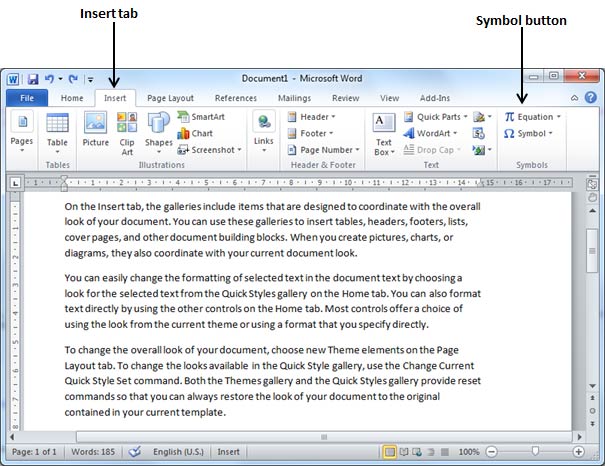Open the Microsoft Word Help icon
Image resolution: width=605 pixels, height=466 pixels.
[590, 98]
